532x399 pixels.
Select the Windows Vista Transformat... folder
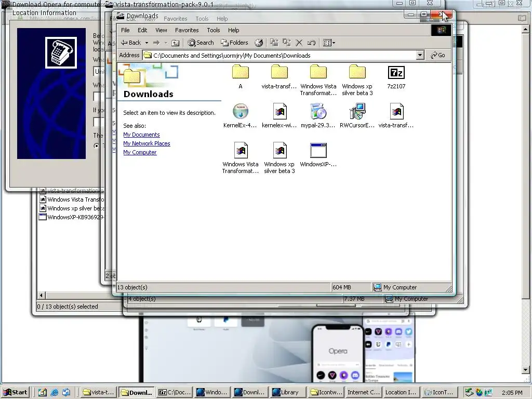[x=318, y=81]
